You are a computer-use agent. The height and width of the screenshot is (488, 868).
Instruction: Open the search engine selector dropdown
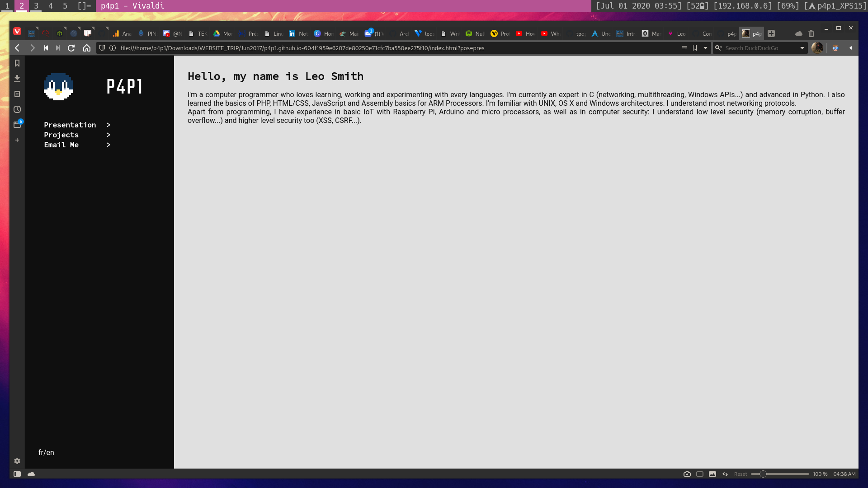(718, 48)
